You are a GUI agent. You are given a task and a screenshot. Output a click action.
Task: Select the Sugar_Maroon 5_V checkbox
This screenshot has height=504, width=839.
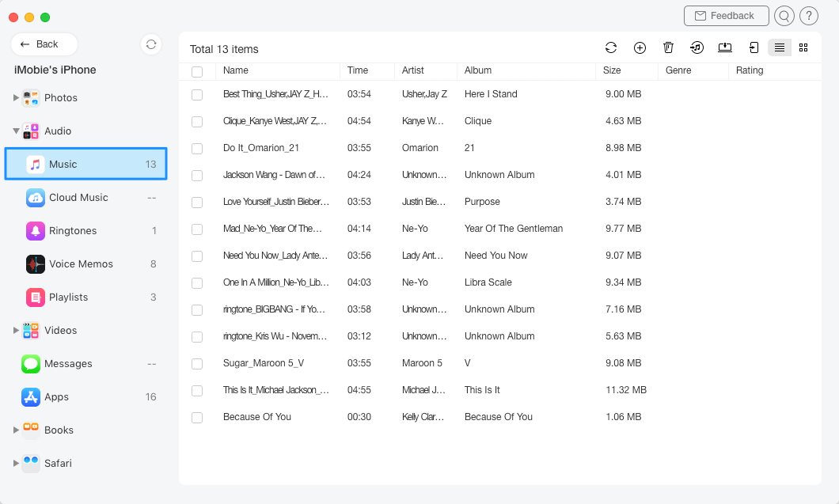[197, 363]
